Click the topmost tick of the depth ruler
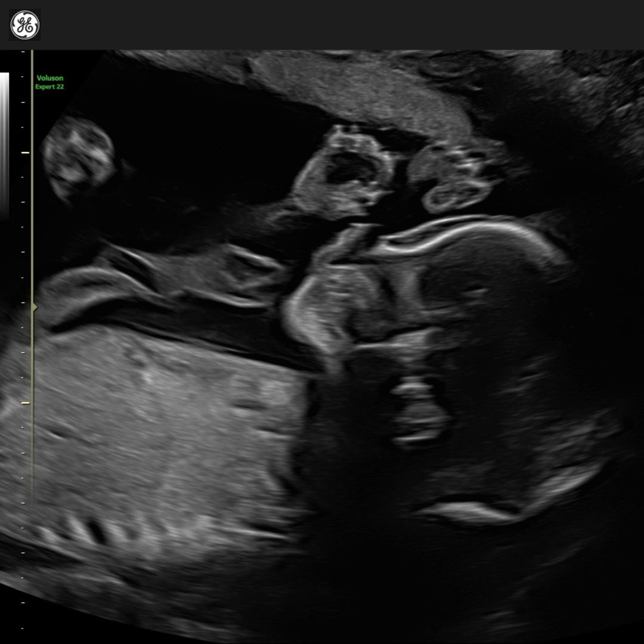Image resolution: width=644 pixels, height=644 pixels. (x=23, y=52)
